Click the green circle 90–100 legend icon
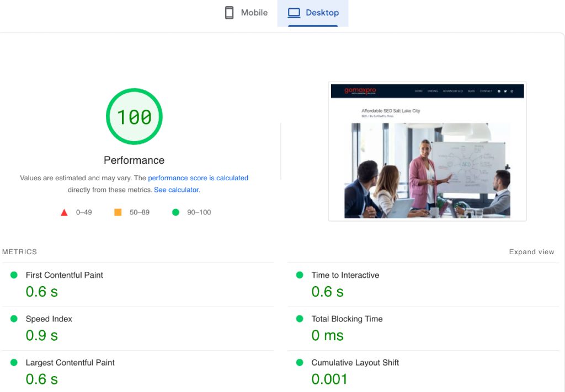 pyautogui.click(x=175, y=212)
